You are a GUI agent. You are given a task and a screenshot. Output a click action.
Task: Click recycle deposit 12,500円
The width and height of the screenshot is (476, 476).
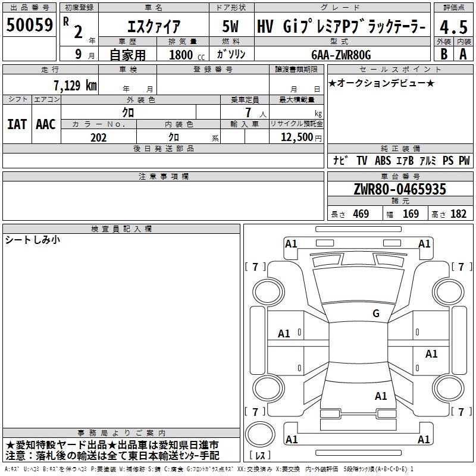[301, 137]
